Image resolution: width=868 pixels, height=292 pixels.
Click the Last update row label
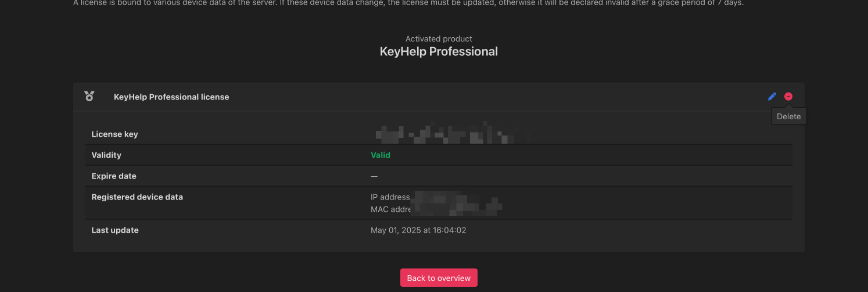click(115, 230)
